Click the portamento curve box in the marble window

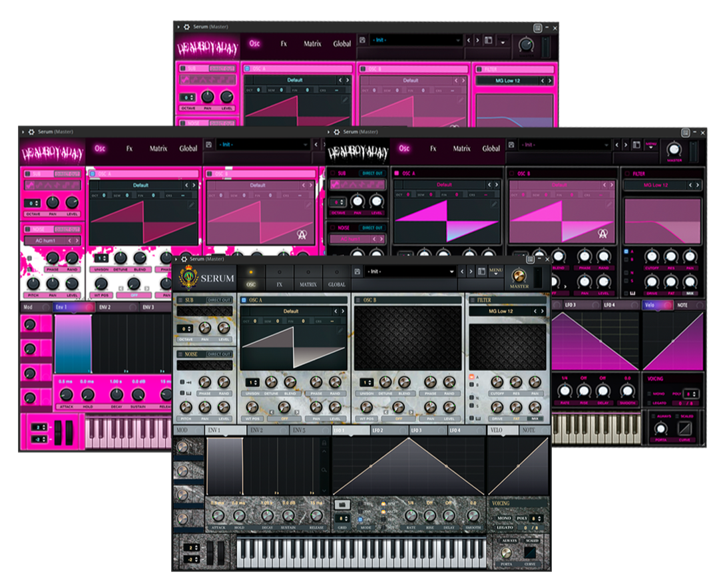530,552
